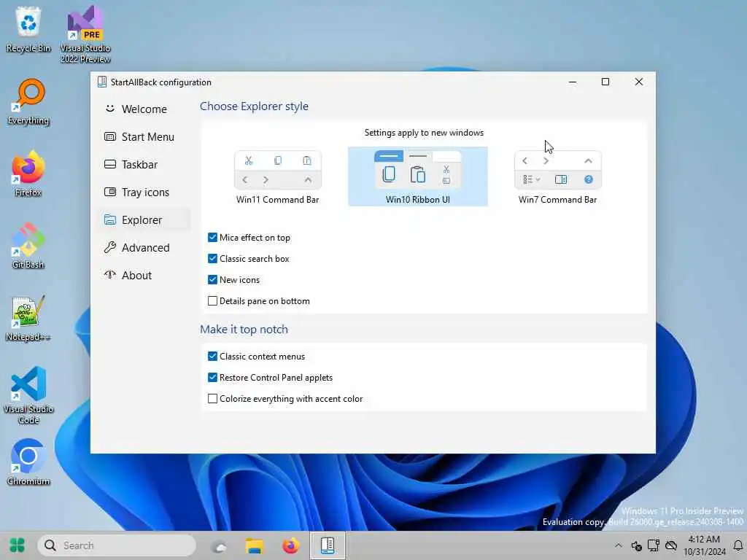The height and width of the screenshot is (560, 747).
Task: Open Advanced settings page
Action: pos(143,248)
